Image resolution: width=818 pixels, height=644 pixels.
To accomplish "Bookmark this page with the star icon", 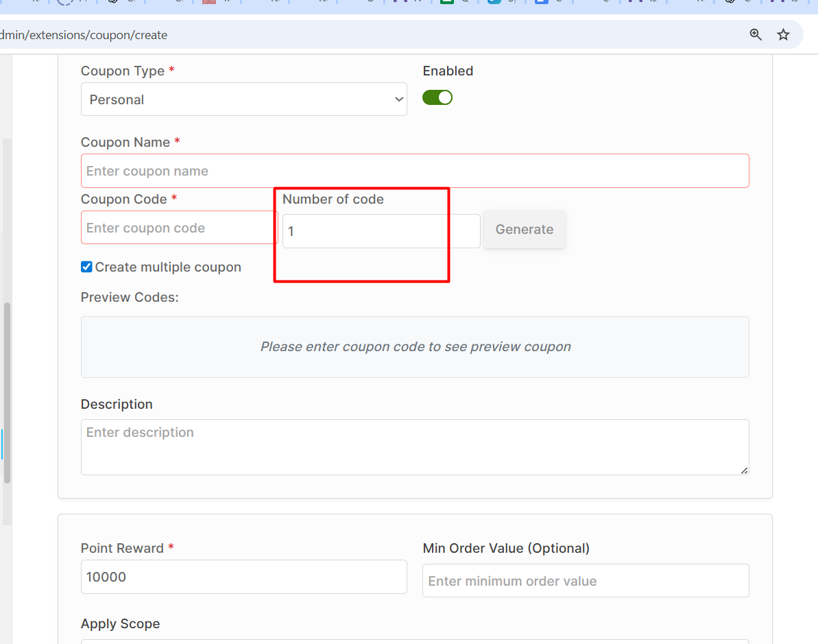I will tap(783, 34).
